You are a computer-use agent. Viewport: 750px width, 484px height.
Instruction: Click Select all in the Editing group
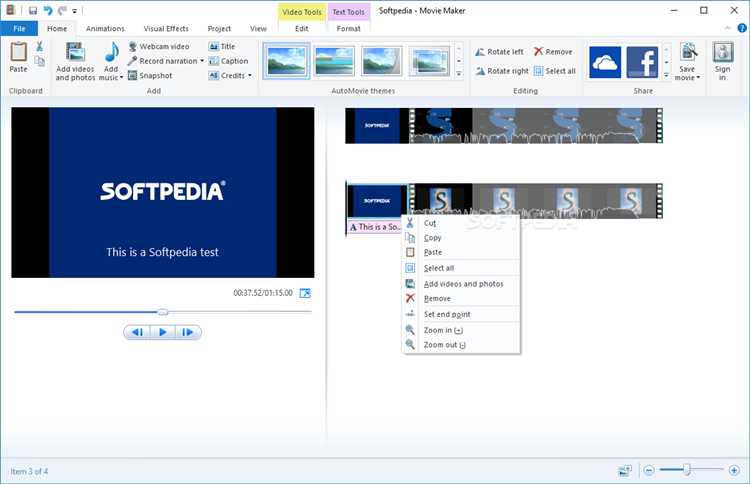tap(555, 71)
